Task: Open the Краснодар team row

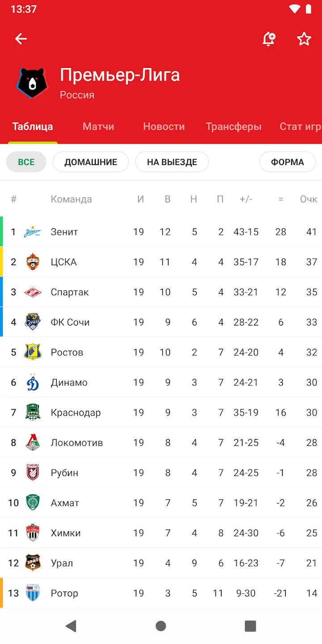Action: coord(161,412)
